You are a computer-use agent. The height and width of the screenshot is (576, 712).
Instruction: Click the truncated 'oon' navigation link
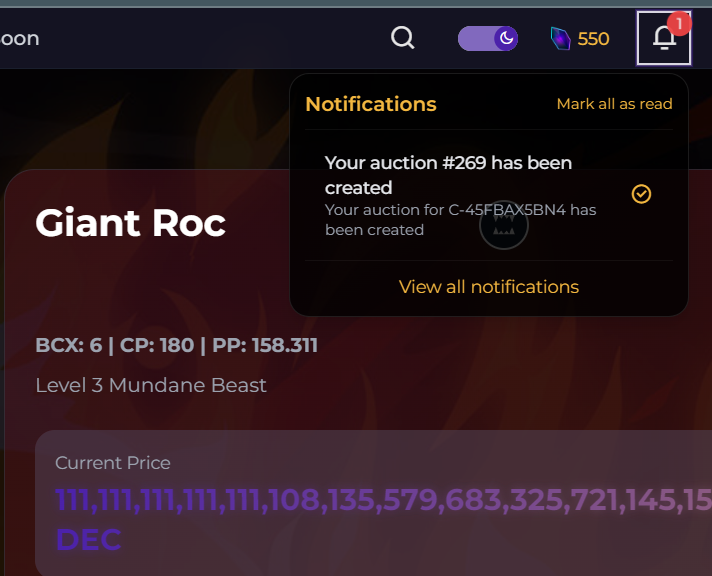[x=20, y=39]
